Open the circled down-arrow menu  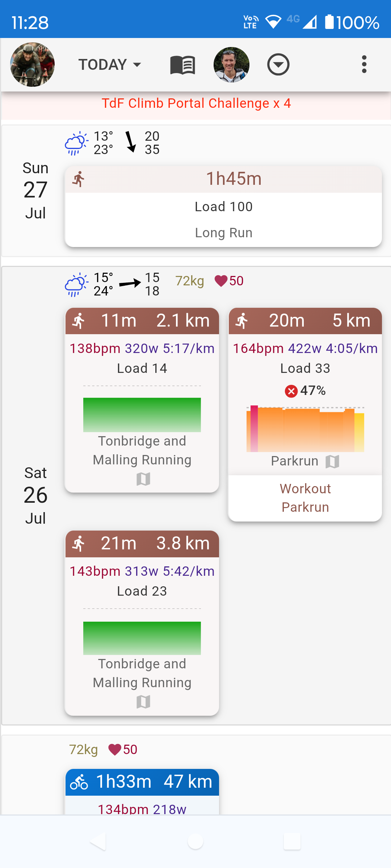click(278, 65)
